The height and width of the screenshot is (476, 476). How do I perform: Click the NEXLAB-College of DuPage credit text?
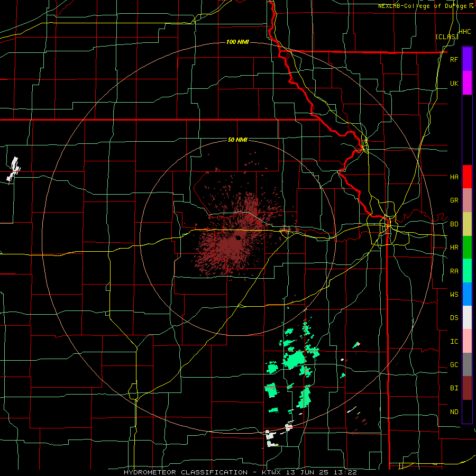[425, 6]
